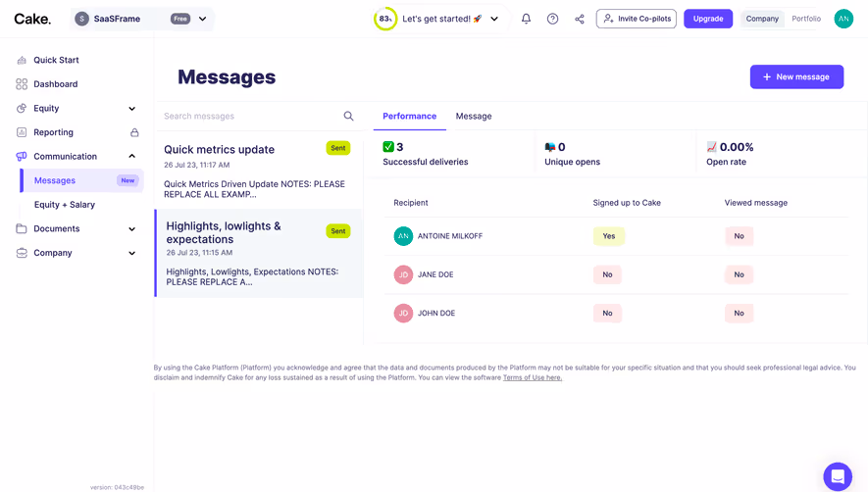Expand the Company menu chevron

point(131,253)
